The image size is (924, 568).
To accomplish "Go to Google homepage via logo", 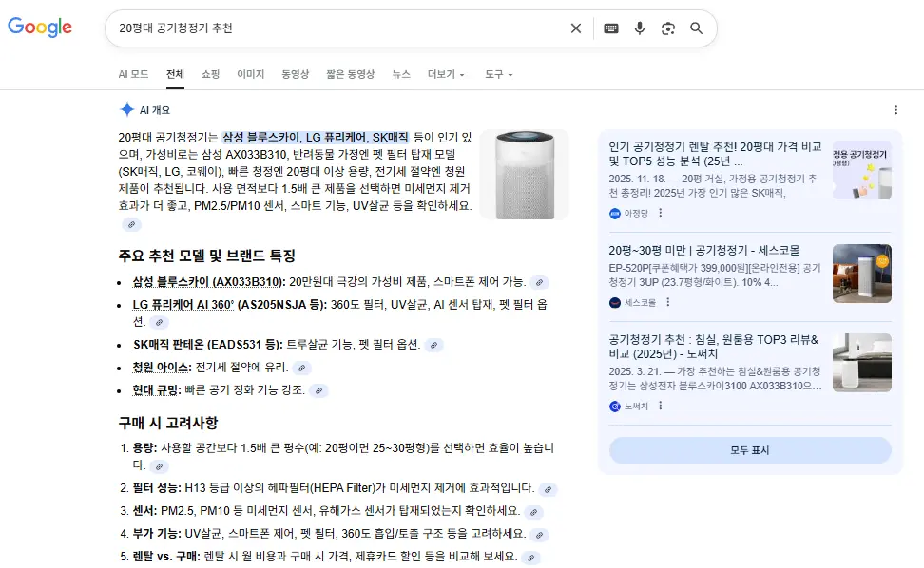I will pos(40,28).
